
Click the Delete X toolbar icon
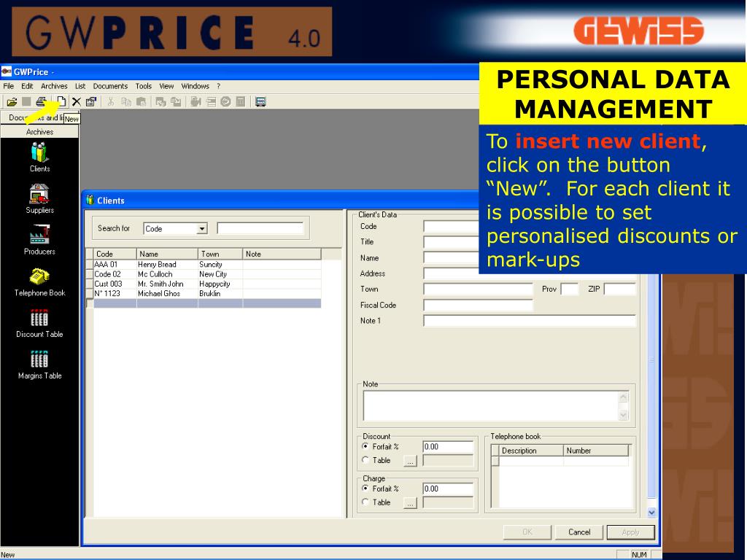(x=76, y=101)
